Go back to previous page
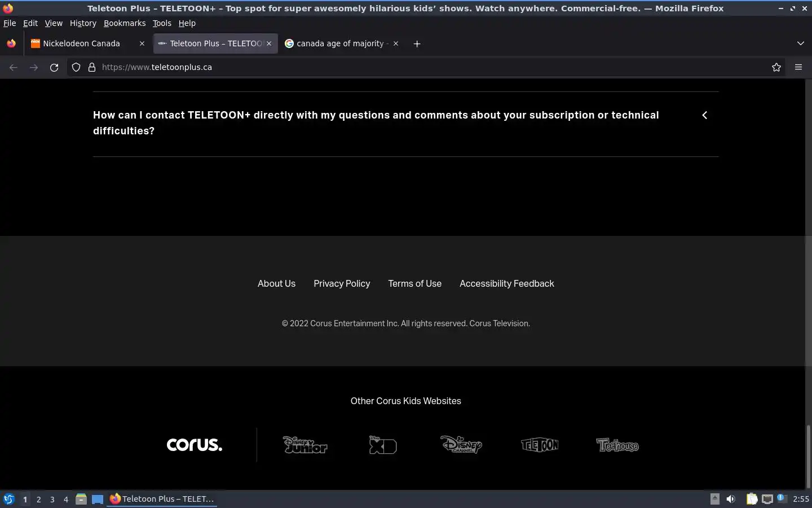The height and width of the screenshot is (508, 812). (x=14, y=67)
